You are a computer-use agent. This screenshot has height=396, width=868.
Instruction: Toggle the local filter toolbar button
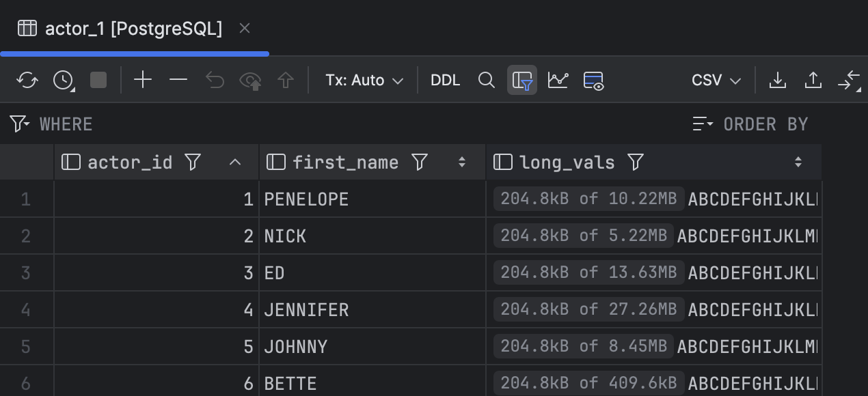(522, 81)
